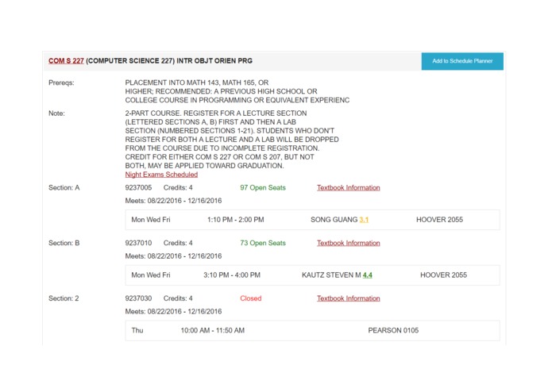Select reference number 9237010
This screenshot has height=392, width=552.
click(138, 243)
